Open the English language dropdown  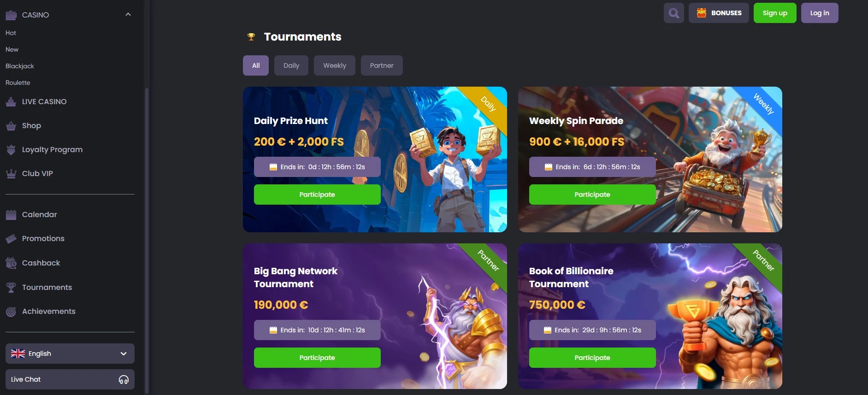pyautogui.click(x=70, y=354)
